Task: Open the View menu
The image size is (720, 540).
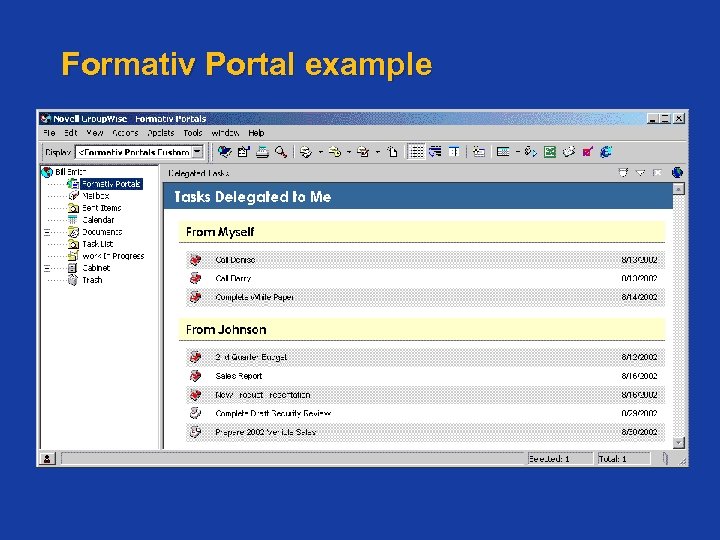Action: [95, 133]
